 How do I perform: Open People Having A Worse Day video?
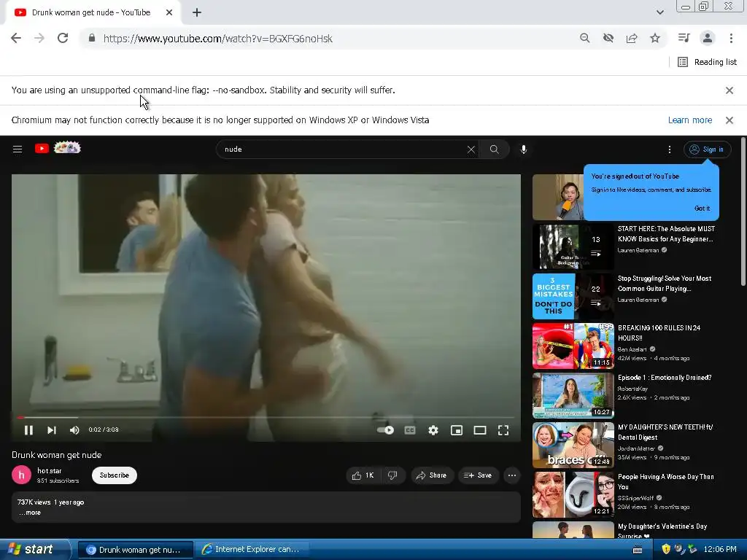pyautogui.click(x=665, y=481)
